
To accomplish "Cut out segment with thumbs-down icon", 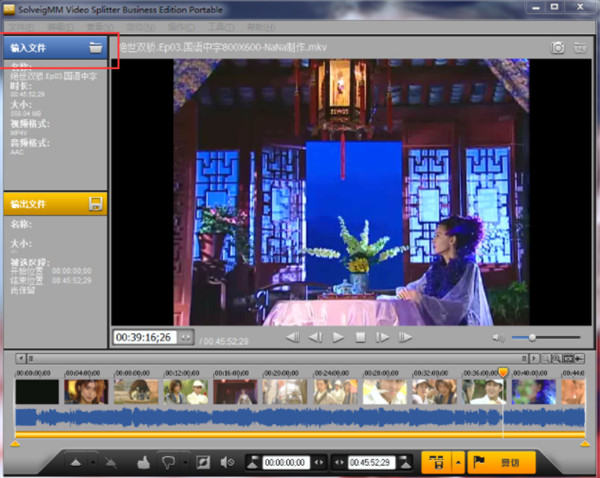I will point(168,462).
